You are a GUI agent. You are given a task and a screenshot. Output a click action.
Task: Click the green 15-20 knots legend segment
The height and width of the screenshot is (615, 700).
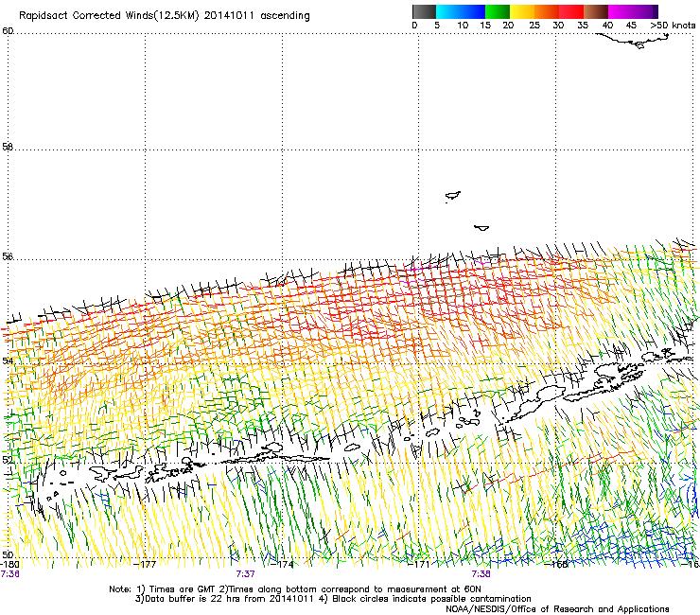click(x=498, y=11)
